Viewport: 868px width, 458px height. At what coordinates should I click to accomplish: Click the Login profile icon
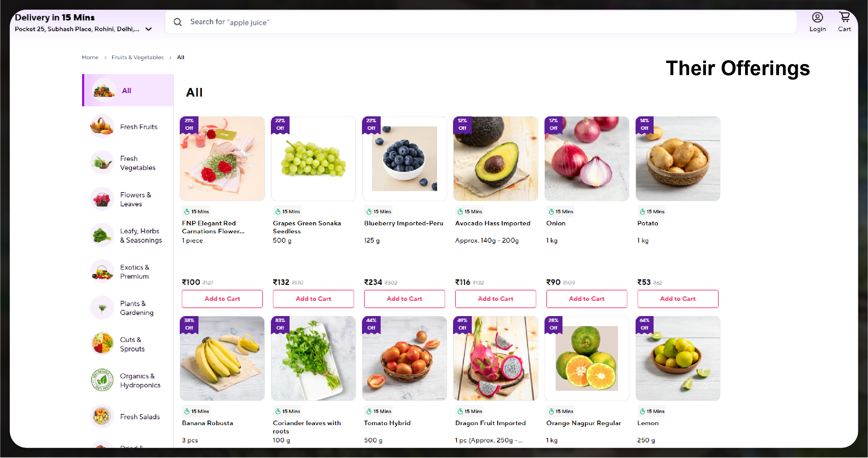click(817, 18)
